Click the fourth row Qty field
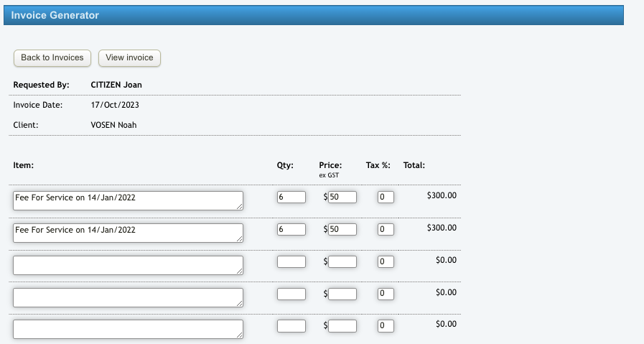The width and height of the screenshot is (644, 344). [291, 294]
